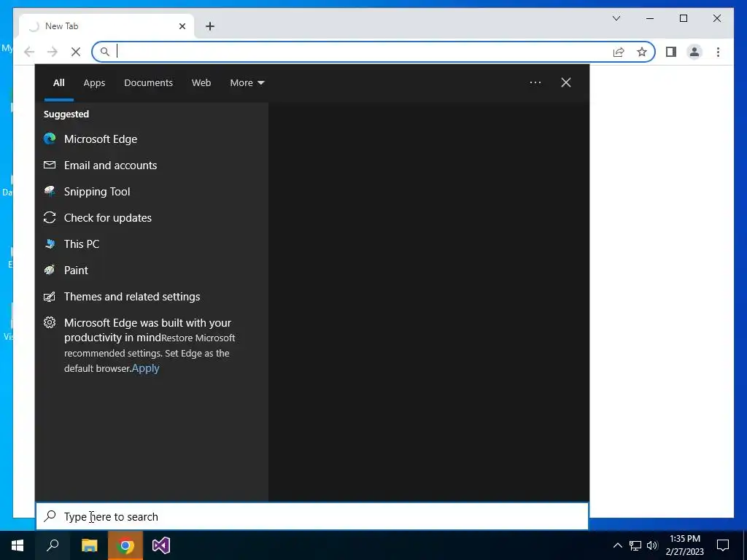Open the taskbar clock and date
This screenshot has height=560, width=747.
(x=684, y=545)
